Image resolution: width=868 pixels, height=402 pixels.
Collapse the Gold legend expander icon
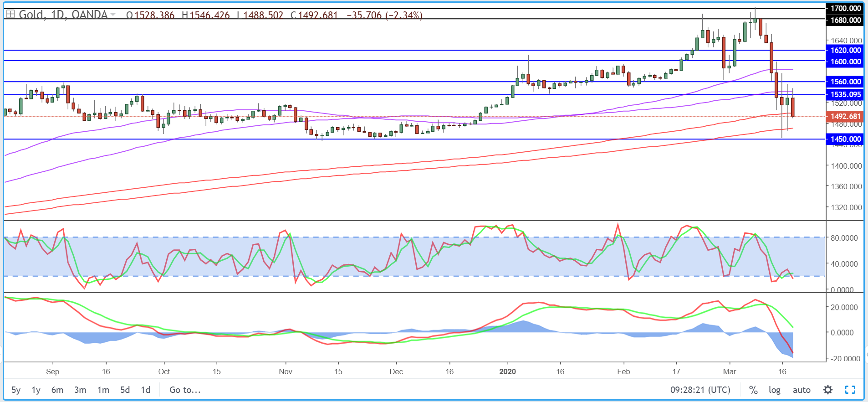pyautogui.click(x=10, y=14)
